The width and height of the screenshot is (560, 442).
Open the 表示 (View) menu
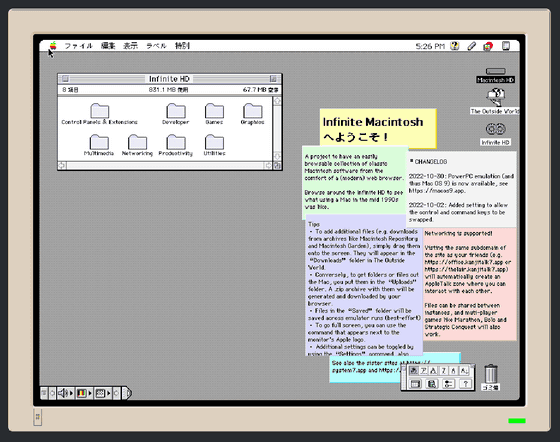click(130, 46)
